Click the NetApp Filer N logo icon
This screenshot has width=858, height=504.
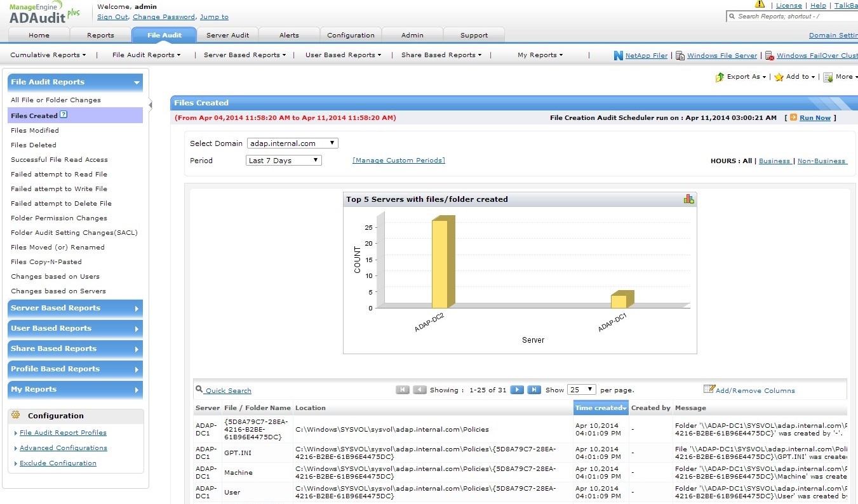pyautogui.click(x=619, y=56)
